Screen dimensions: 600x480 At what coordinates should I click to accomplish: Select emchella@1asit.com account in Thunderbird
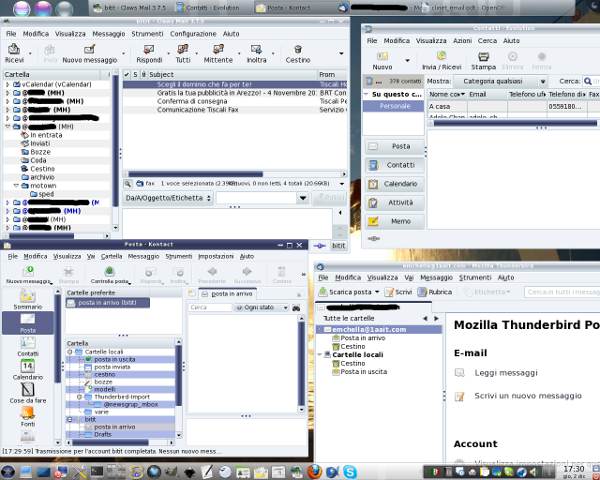[x=379, y=330]
